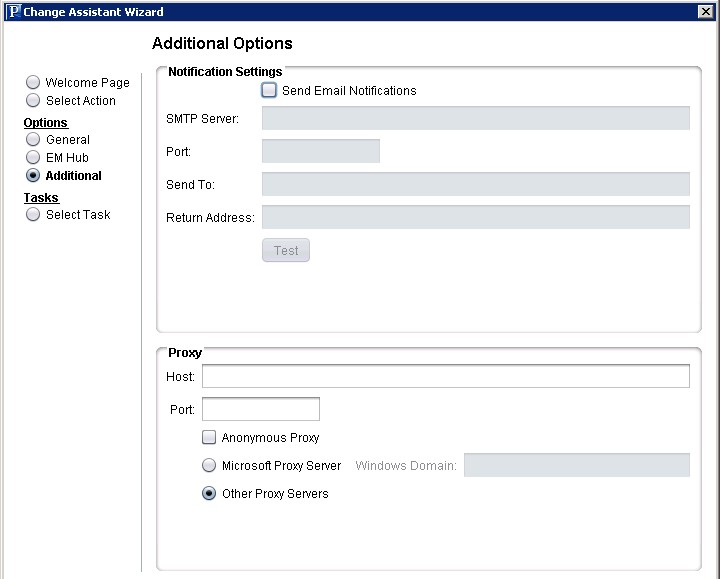Image resolution: width=720 pixels, height=579 pixels.
Task: Check the Anonymous Proxy option
Action: pyautogui.click(x=209, y=437)
